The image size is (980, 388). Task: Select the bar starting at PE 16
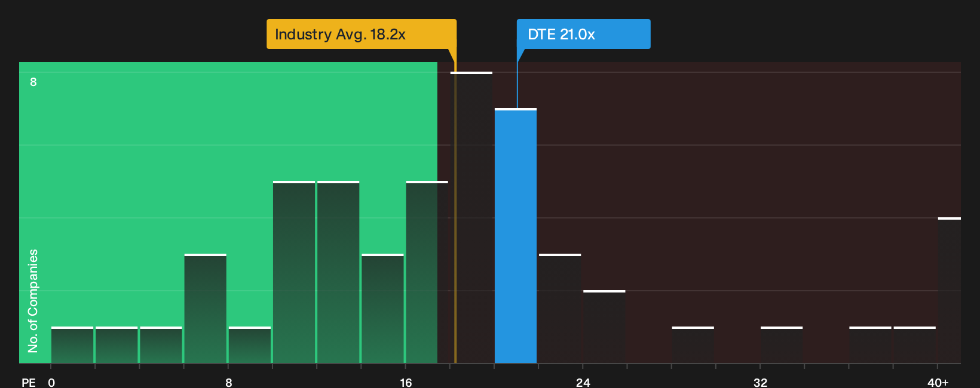pos(427,272)
